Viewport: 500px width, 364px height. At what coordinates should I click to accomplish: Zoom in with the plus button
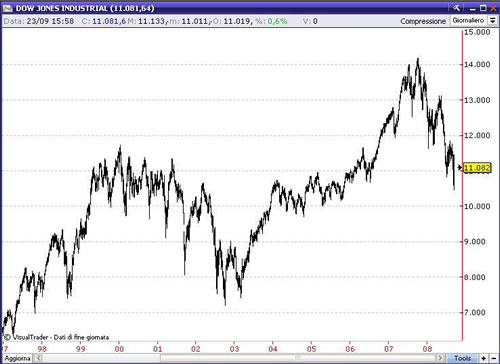pyautogui.click(x=484, y=358)
